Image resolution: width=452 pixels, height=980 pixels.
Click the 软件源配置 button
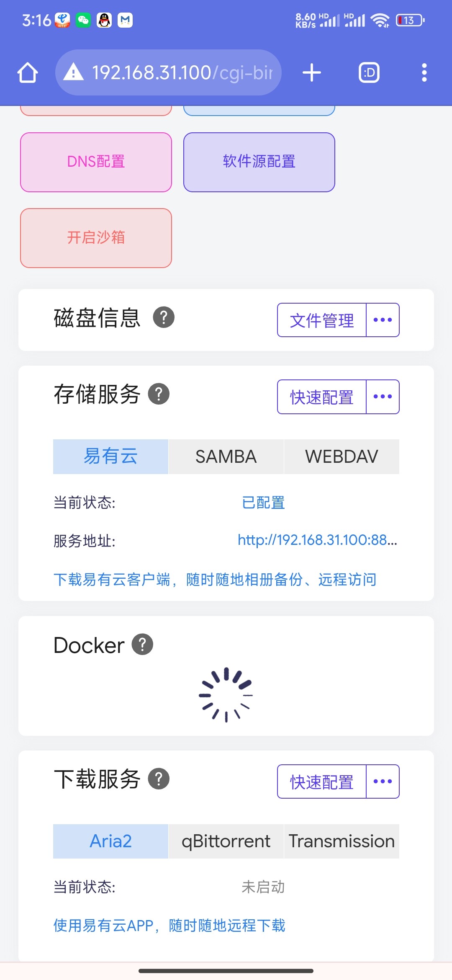[x=259, y=162]
